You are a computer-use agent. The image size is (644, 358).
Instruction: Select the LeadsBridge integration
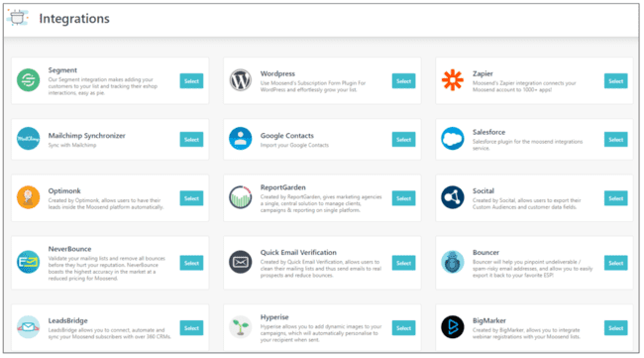(191, 328)
